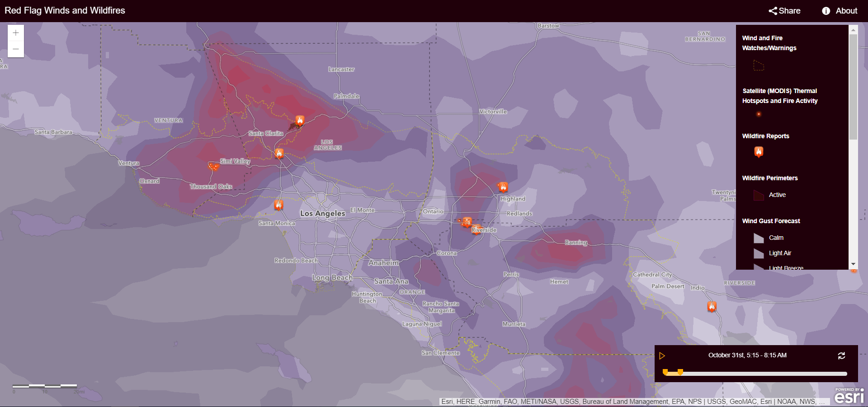Viewport: 868px width, 407px height.
Task: Click the 'Wildfire Perimeters' legend heading
Action: 769,178
